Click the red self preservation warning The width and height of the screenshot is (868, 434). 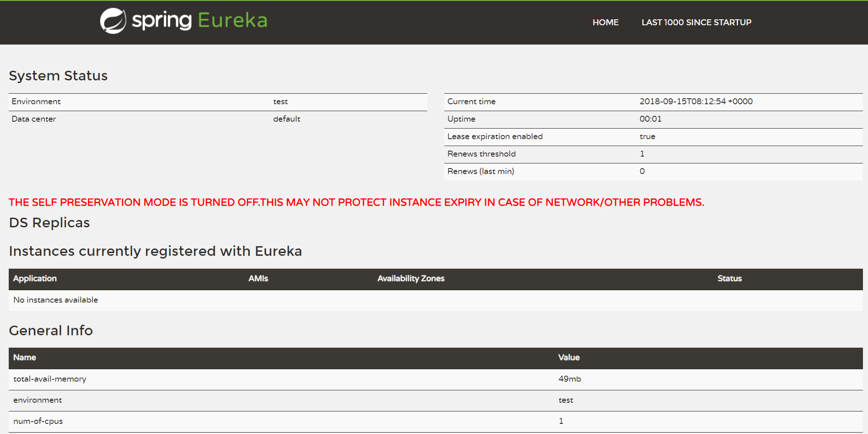(x=356, y=203)
